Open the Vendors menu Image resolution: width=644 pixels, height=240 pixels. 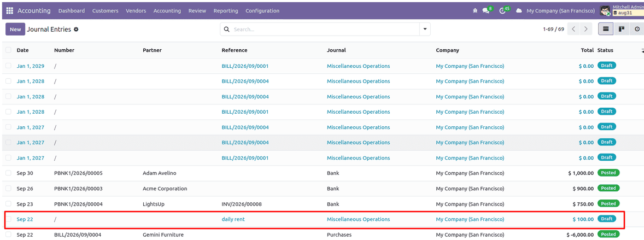pos(136,11)
